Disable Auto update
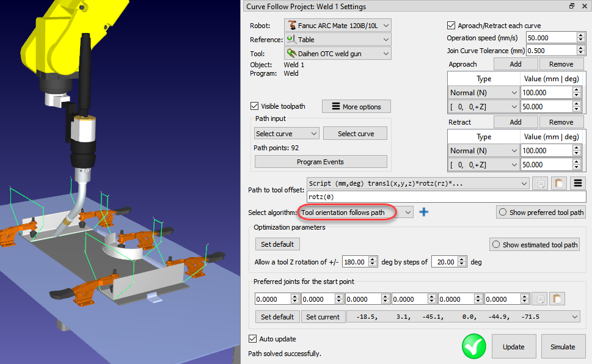Image resolution: width=592 pixels, height=364 pixels. (x=253, y=339)
